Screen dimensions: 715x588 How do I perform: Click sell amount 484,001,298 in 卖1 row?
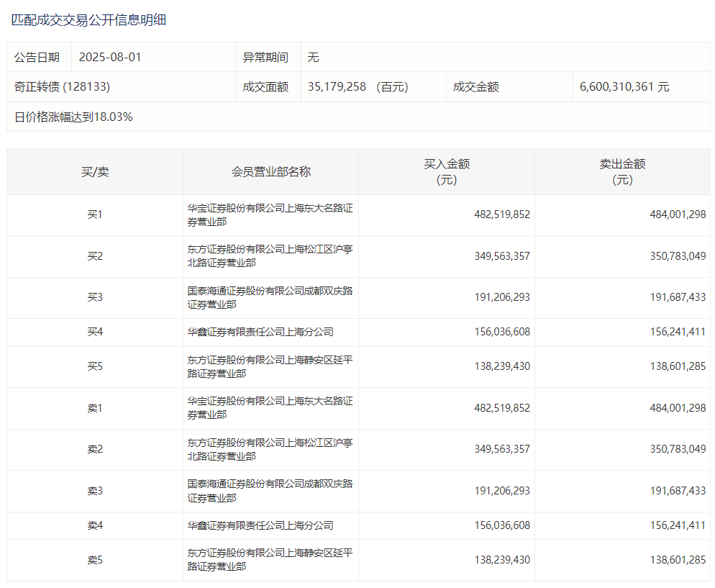(677, 407)
